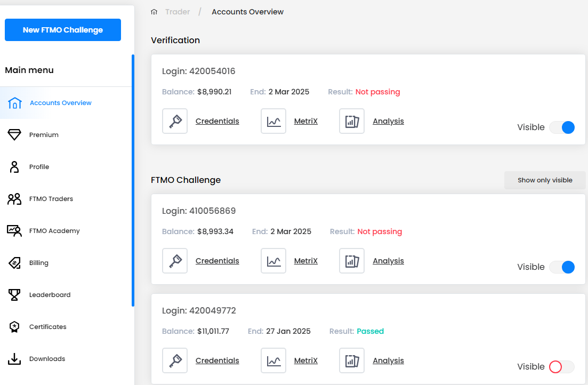Image resolution: width=588 pixels, height=385 pixels.
Task: Click the Leaderboard trophy icon
Action: (14, 295)
